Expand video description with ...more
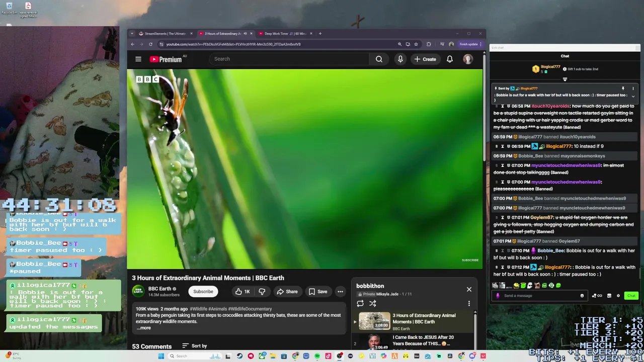This screenshot has height=362, width=644. 143,328
